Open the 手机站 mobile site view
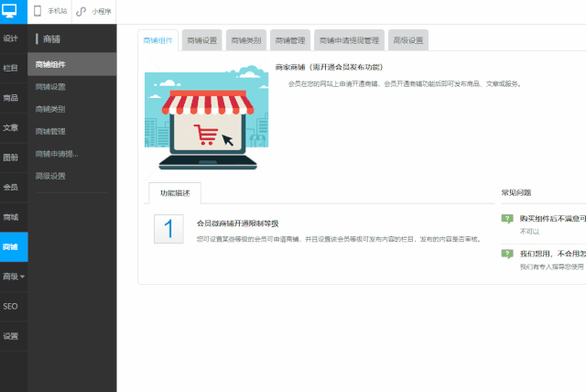 49,11
